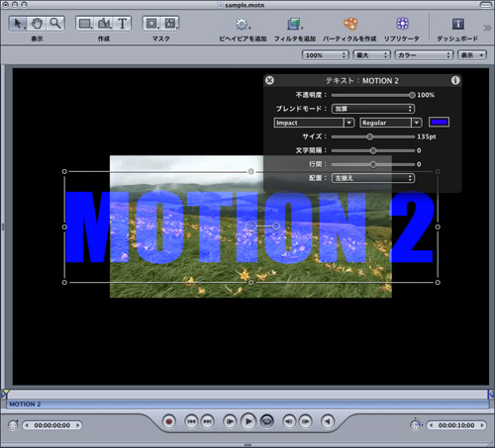Step back one frame

(x=289, y=421)
